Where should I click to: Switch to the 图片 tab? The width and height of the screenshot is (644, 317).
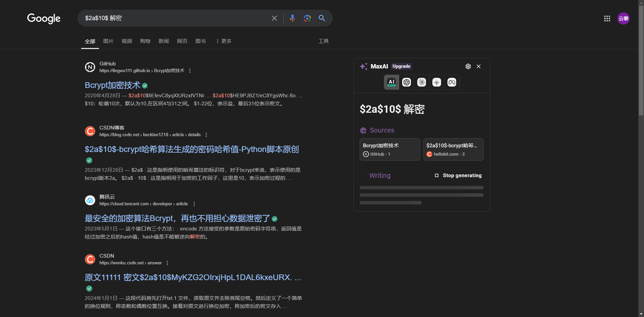tap(108, 41)
